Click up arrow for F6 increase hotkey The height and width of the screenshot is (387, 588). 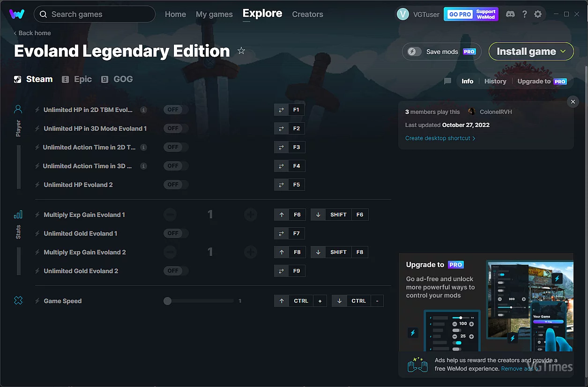pos(281,215)
